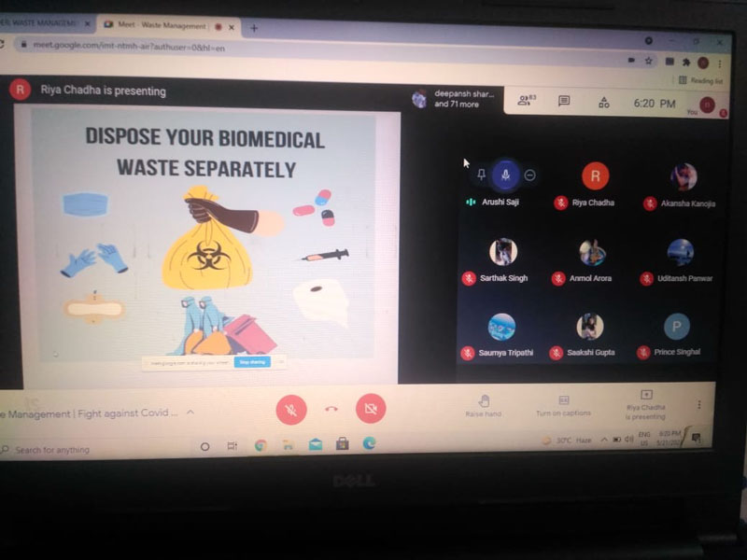Viewport: 747px width, 560px height.
Task: Raise hand in the meeting
Action: 484,404
